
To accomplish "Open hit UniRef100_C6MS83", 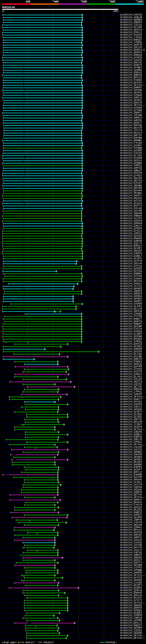I will pos(131,394).
